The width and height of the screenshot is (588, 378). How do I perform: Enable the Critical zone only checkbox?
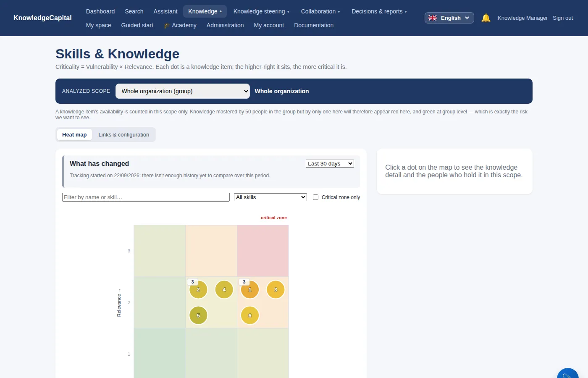(316, 197)
